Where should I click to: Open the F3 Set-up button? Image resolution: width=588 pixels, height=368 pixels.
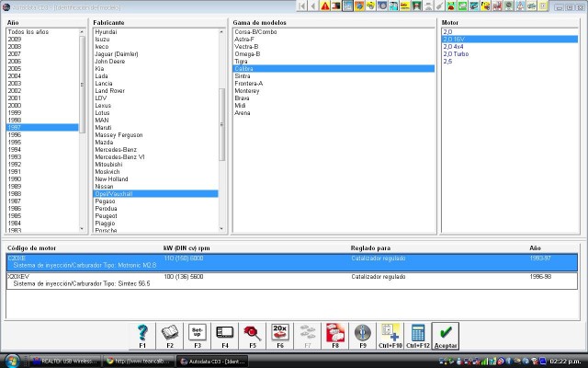pos(198,336)
